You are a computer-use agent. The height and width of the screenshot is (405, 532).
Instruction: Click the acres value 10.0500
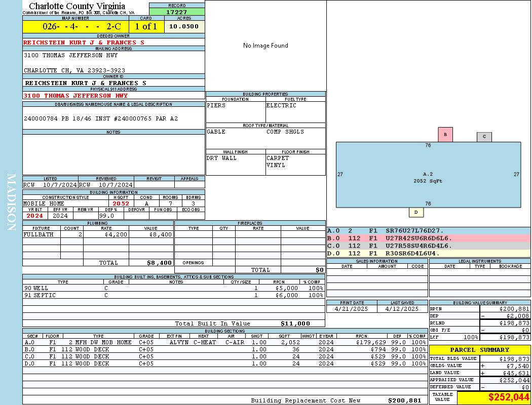[184, 26]
